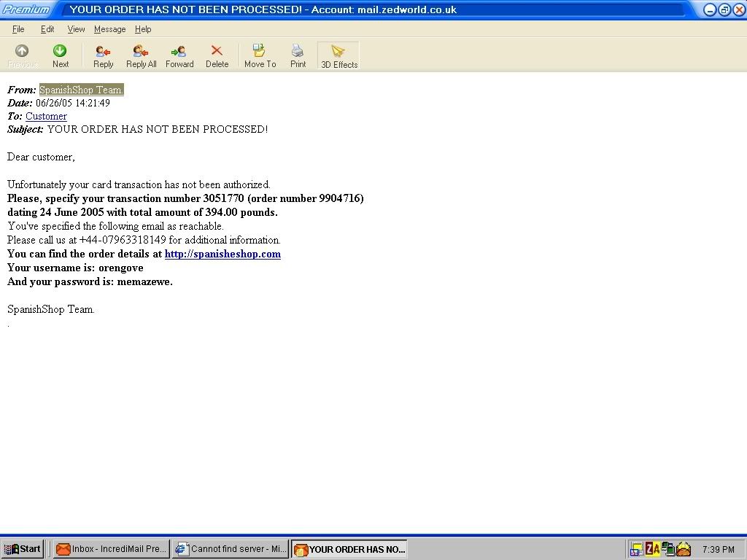Image resolution: width=747 pixels, height=560 pixels.
Task: Open the http://spanisheshop.com link
Action: pyautogui.click(x=222, y=254)
